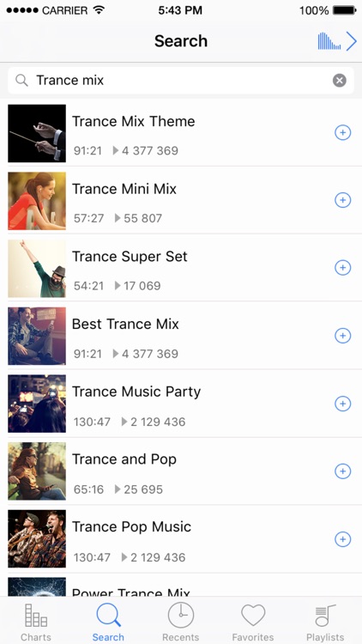Add Best Trance Mix using plus icon
Image resolution: width=362 pixels, height=644 pixels.
[343, 336]
